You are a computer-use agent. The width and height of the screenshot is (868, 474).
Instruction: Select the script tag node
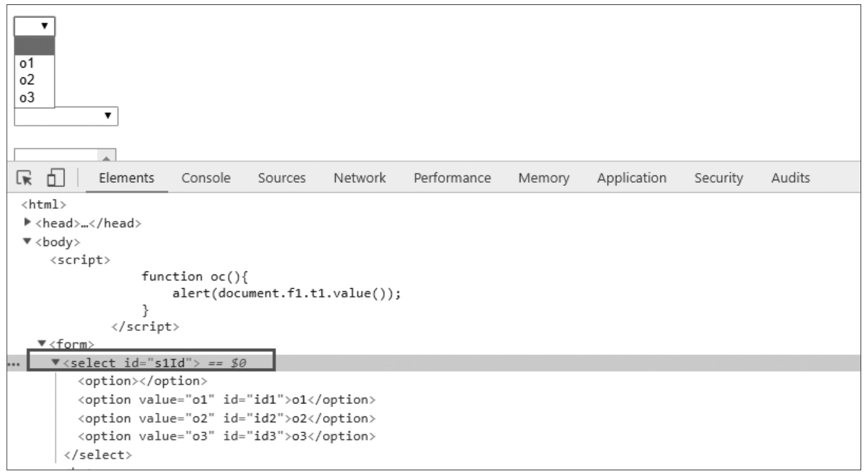coord(80,260)
